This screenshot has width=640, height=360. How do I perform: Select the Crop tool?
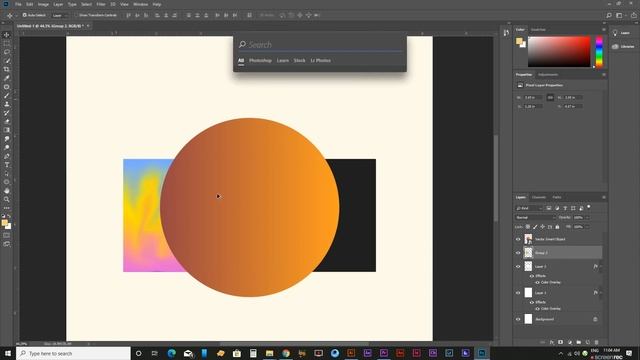tap(7, 69)
